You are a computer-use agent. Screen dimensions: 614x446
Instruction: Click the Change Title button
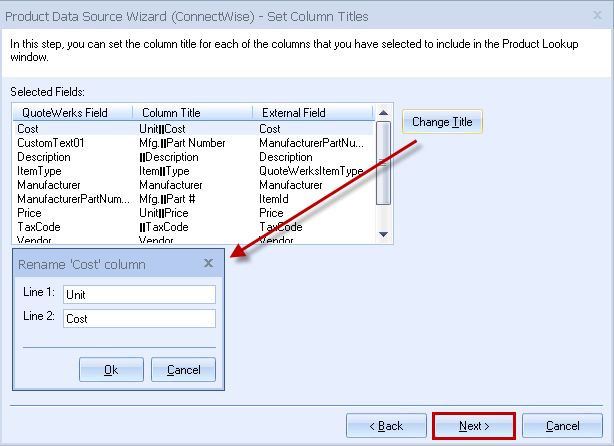[x=442, y=122]
